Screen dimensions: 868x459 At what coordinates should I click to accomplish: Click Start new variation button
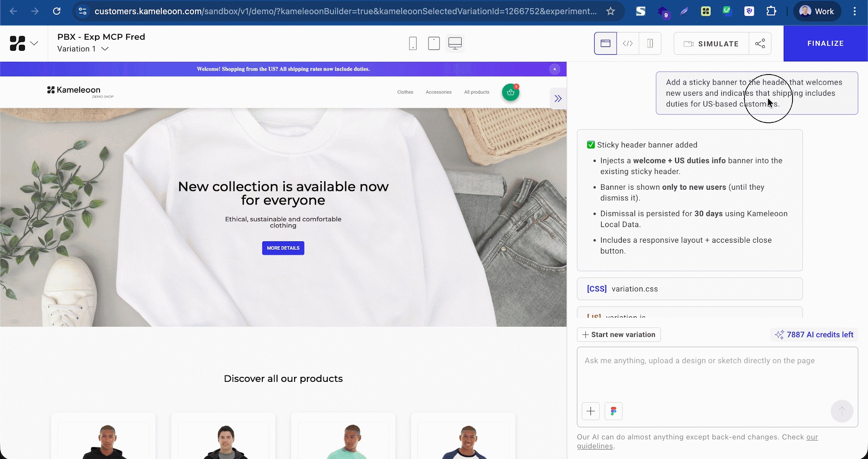click(618, 335)
